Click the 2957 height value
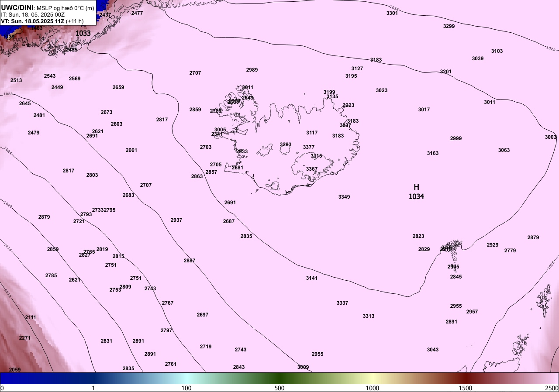This screenshot has width=559, height=392. coord(472,312)
